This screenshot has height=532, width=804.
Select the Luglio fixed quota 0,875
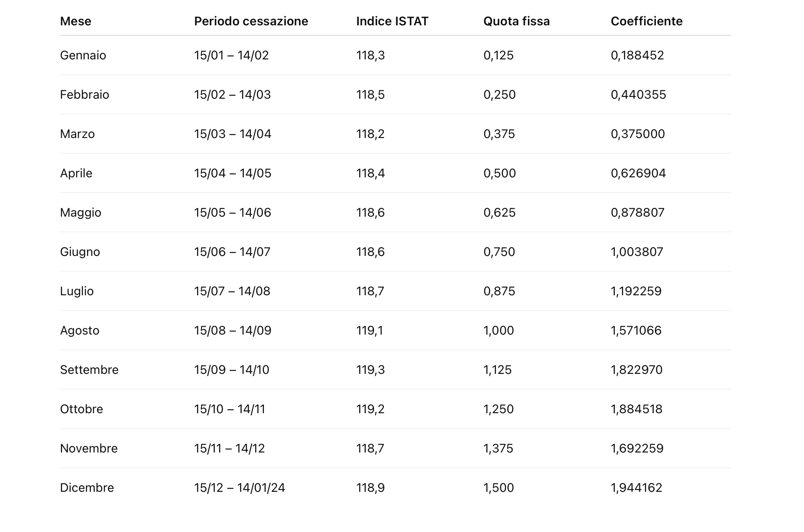tap(499, 291)
